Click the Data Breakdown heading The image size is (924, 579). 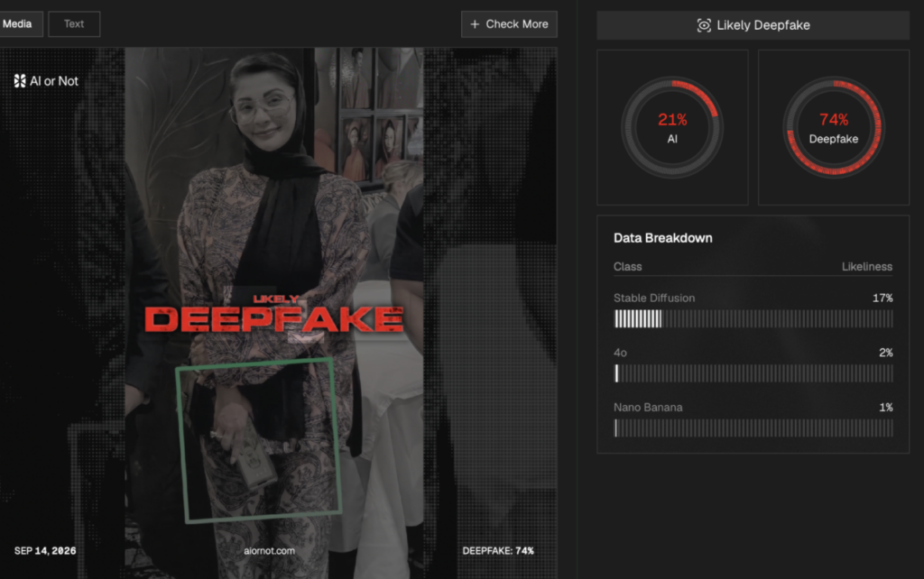click(663, 238)
